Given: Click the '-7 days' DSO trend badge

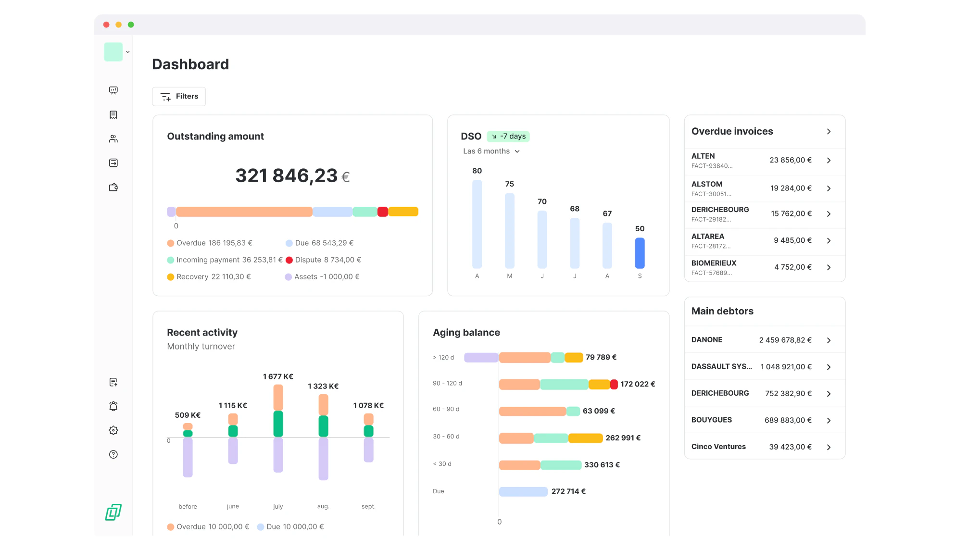Looking at the screenshot, I should pyautogui.click(x=508, y=137).
